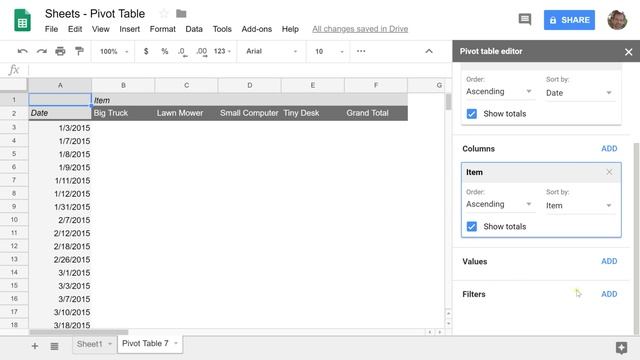Select the Lawn Mower header cell

click(x=187, y=113)
